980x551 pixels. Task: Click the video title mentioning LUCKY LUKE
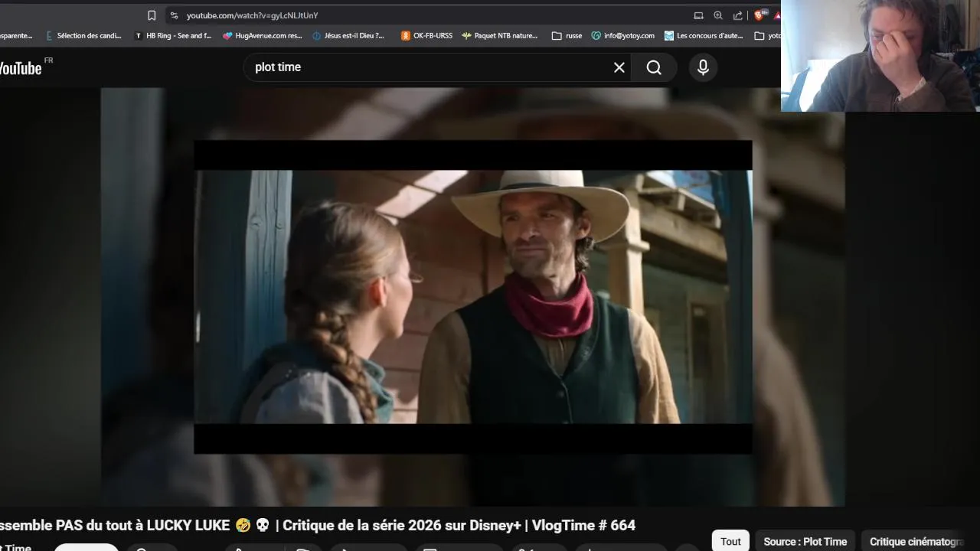(318, 526)
